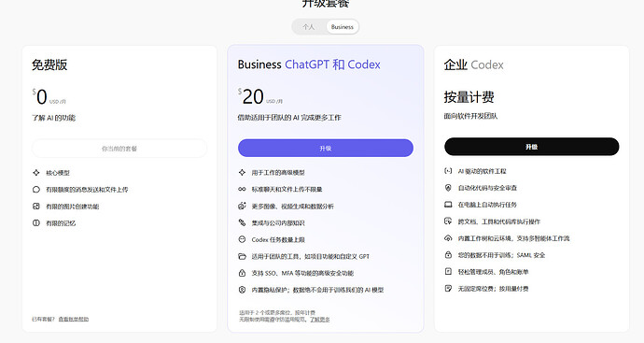Open the 查看账单帮助 link
The height and width of the screenshot is (343, 644).
74,319
